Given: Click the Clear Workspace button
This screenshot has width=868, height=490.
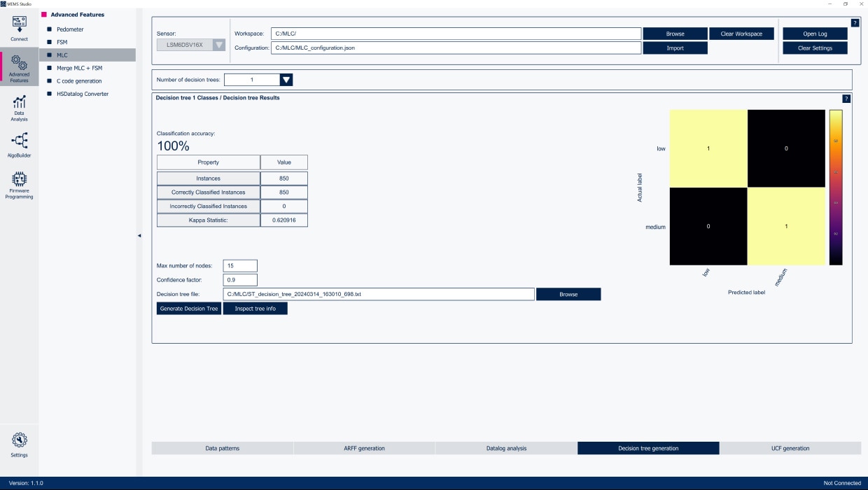Looking at the screenshot, I should pyautogui.click(x=741, y=34).
